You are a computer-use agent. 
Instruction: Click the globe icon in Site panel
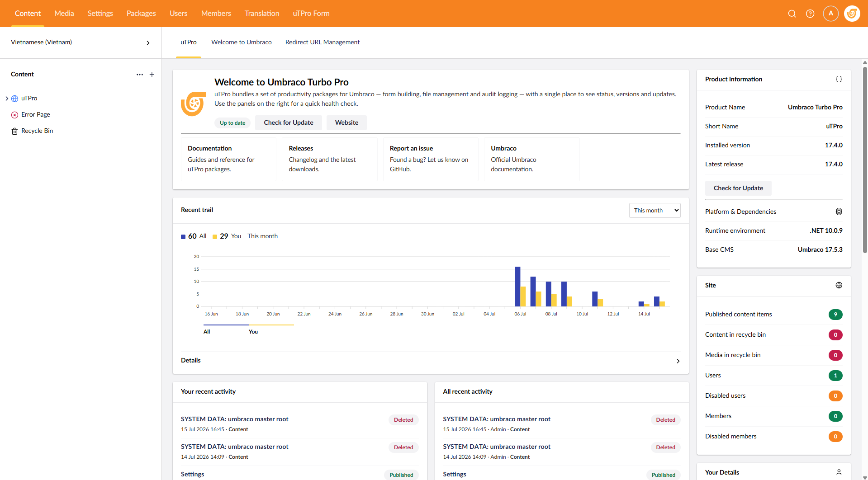[x=839, y=285]
